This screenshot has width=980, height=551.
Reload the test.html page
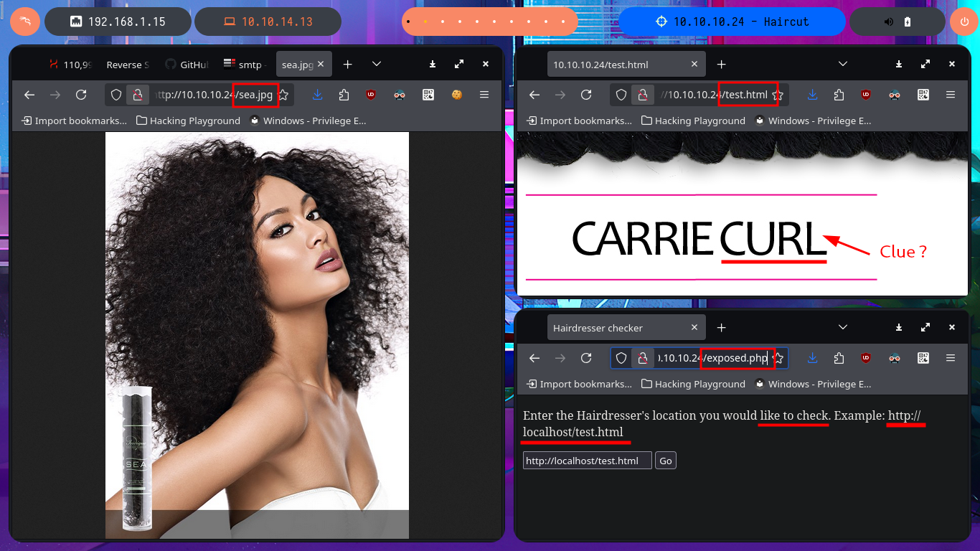click(586, 95)
